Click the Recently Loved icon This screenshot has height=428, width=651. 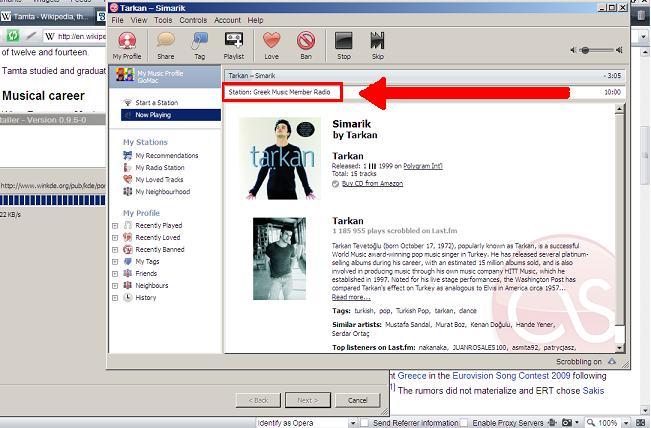tap(128, 237)
